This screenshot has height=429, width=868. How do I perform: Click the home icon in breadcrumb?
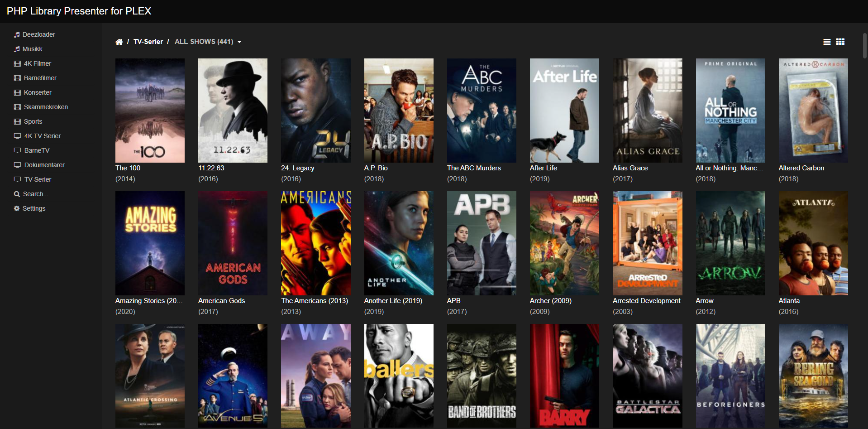tap(119, 42)
